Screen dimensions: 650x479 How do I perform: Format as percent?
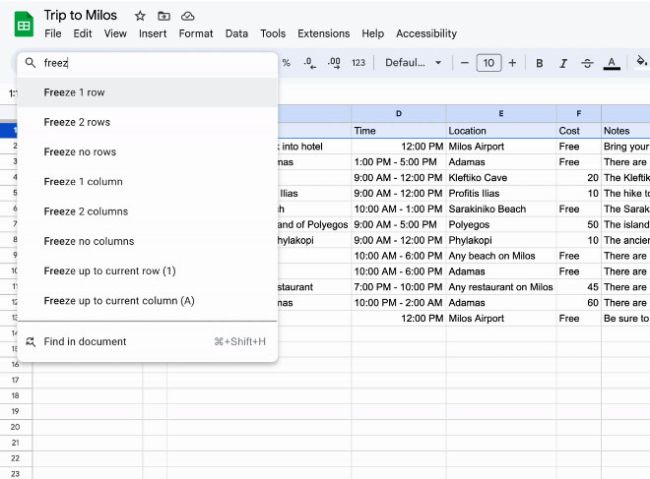point(286,63)
